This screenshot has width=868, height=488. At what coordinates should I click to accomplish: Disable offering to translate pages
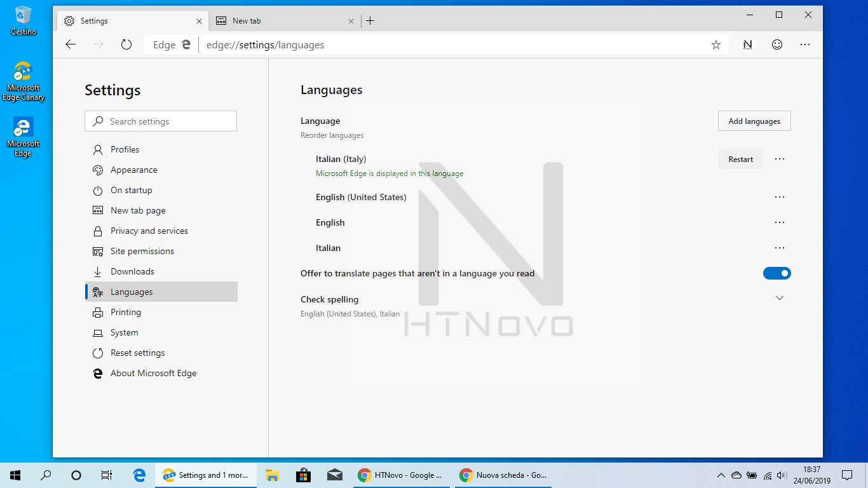[x=776, y=273]
